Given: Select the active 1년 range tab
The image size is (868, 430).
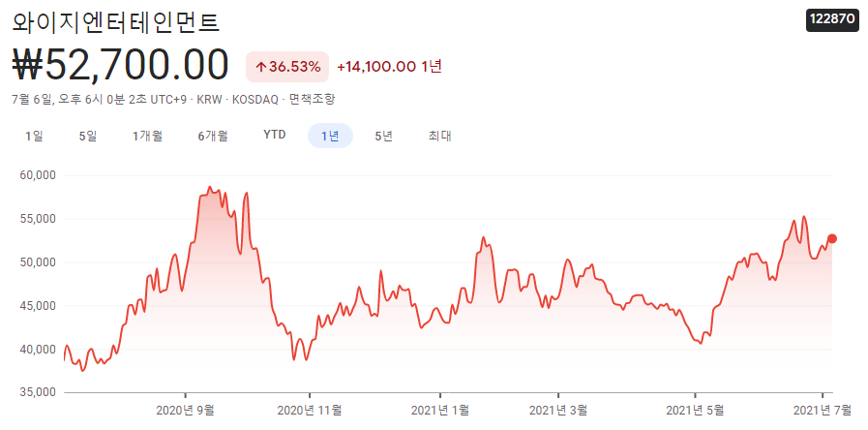Looking at the screenshot, I should tap(331, 136).
